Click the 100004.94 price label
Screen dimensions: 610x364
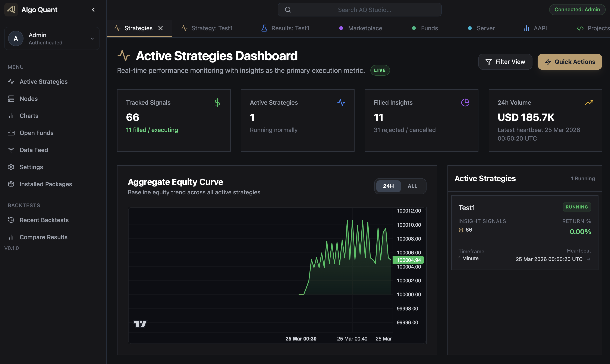[408, 260]
